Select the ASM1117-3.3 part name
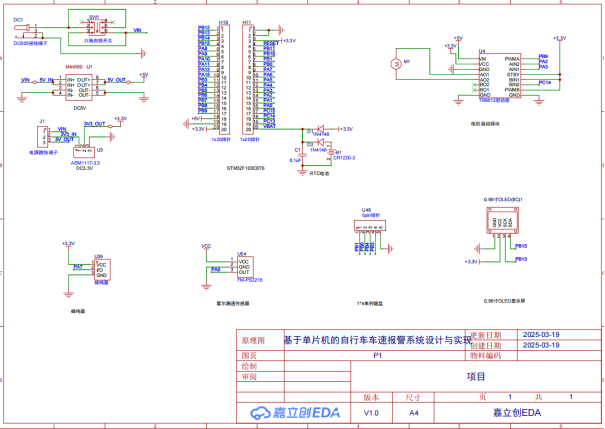 pyautogui.click(x=85, y=163)
